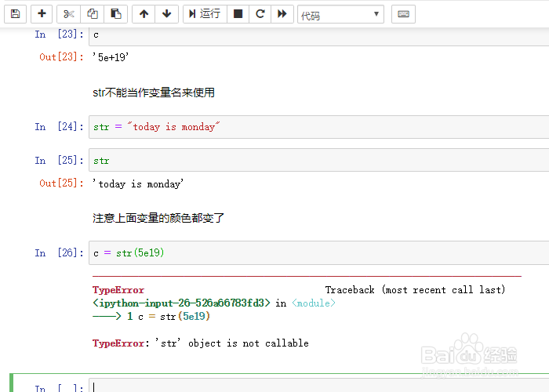Click the In [26] prompt label

click(59, 252)
